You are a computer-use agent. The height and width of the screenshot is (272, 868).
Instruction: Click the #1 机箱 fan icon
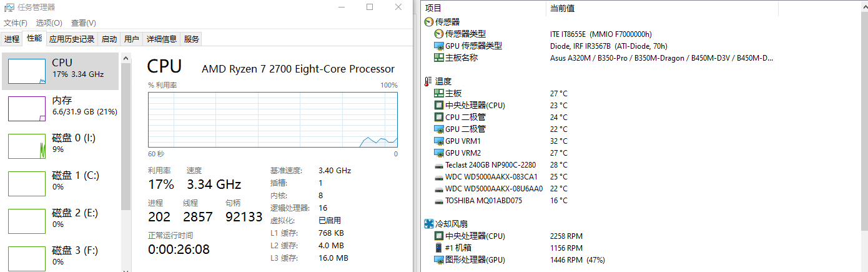tap(438, 248)
